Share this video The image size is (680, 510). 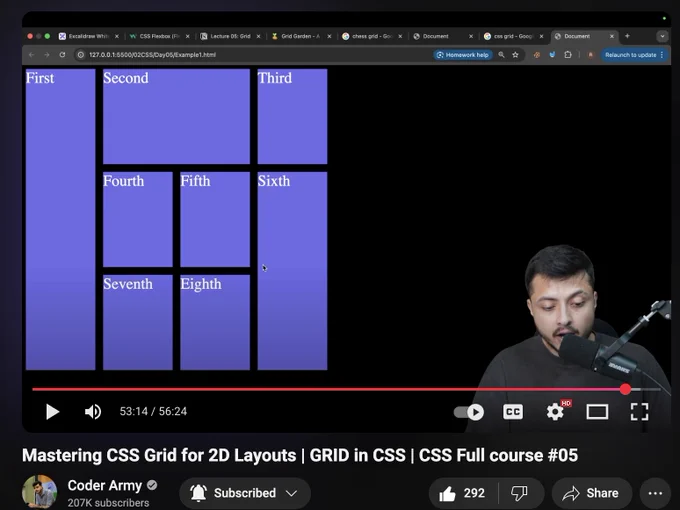click(592, 493)
